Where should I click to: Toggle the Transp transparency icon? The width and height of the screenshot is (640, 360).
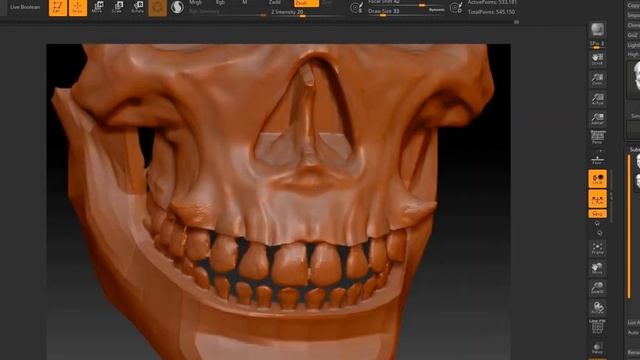coord(598,348)
